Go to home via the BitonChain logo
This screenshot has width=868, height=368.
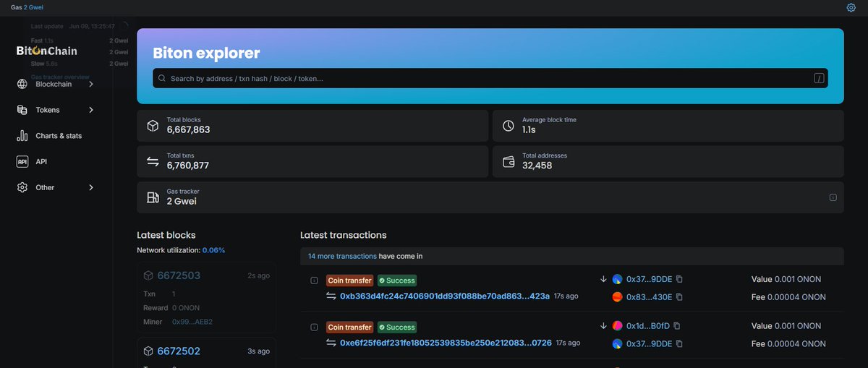pyautogui.click(x=47, y=51)
